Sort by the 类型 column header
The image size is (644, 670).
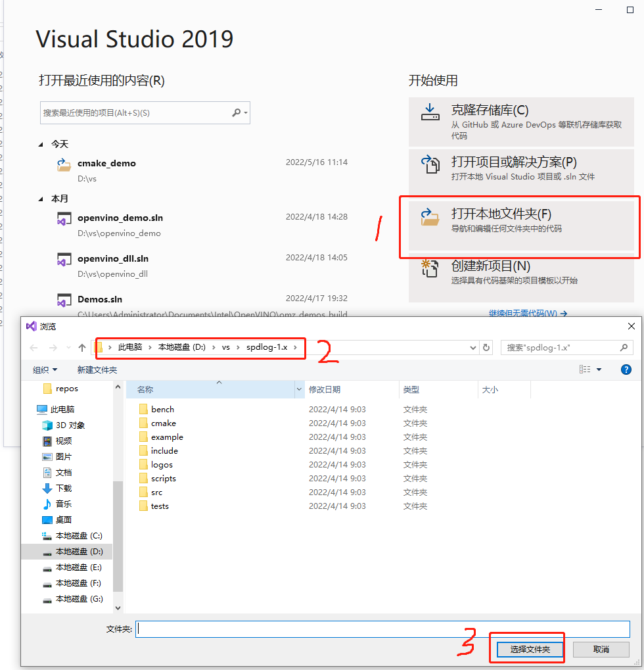pyautogui.click(x=438, y=389)
